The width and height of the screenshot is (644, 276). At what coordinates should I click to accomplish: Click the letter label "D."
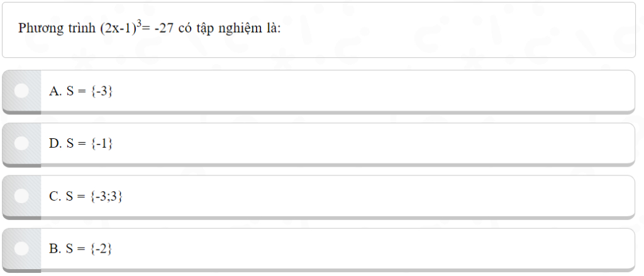pyautogui.click(x=55, y=144)
